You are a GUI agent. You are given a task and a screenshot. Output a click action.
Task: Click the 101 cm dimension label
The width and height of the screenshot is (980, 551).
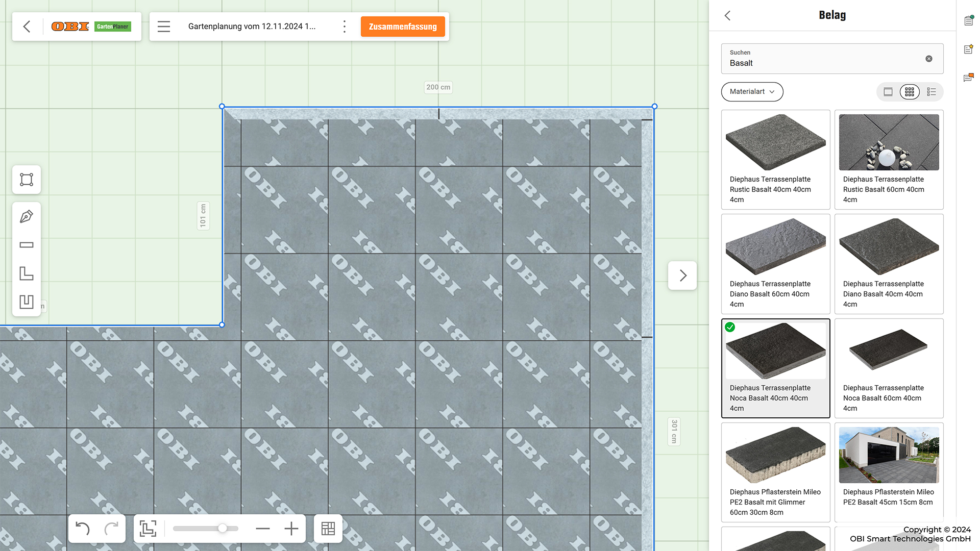pos(203,215)
